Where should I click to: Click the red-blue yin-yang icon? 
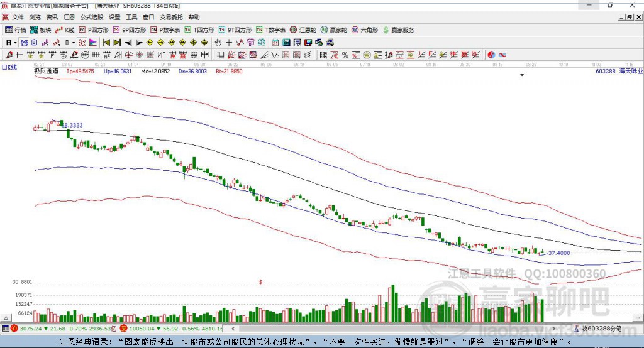click(x=491, y=55)
